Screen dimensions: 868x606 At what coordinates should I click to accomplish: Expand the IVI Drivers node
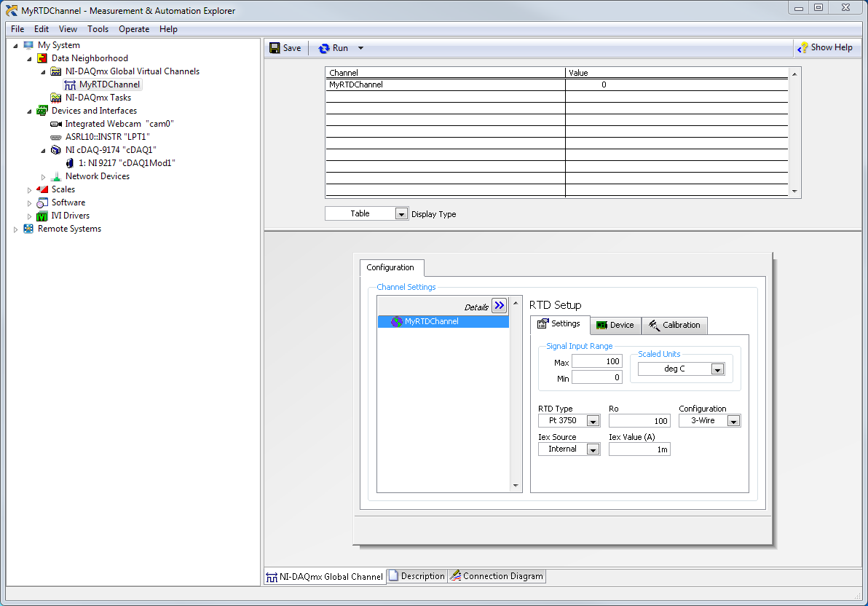(29, 216)
